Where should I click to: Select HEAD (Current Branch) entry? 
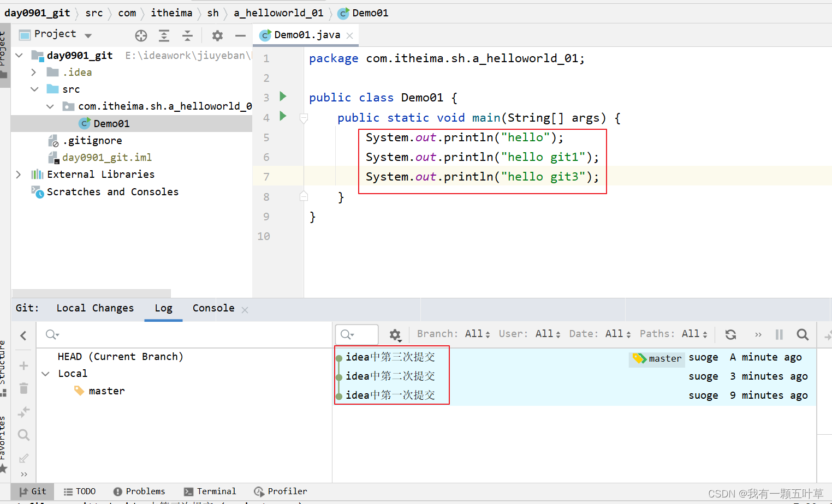pyautogui.click(x=120, y=357)
